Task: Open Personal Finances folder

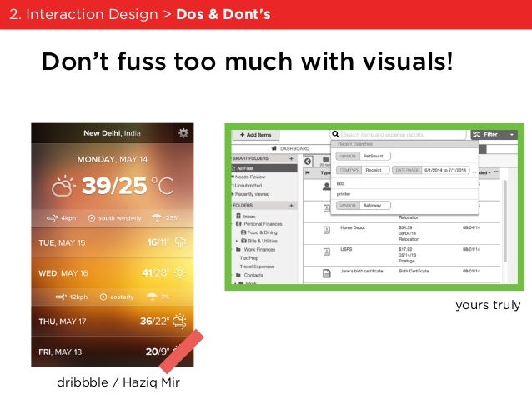Action: point(263,224)
